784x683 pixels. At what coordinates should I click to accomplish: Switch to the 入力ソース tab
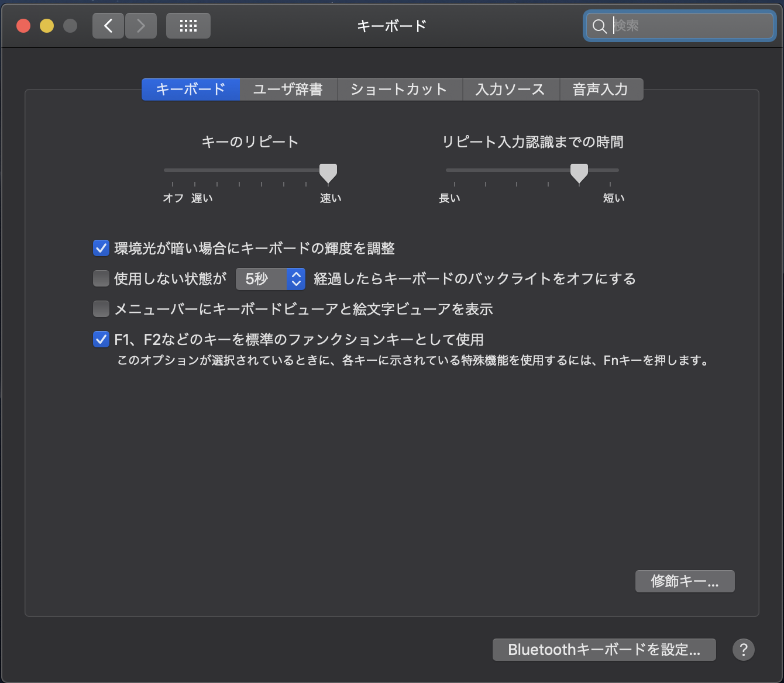[x=511, y=89]
